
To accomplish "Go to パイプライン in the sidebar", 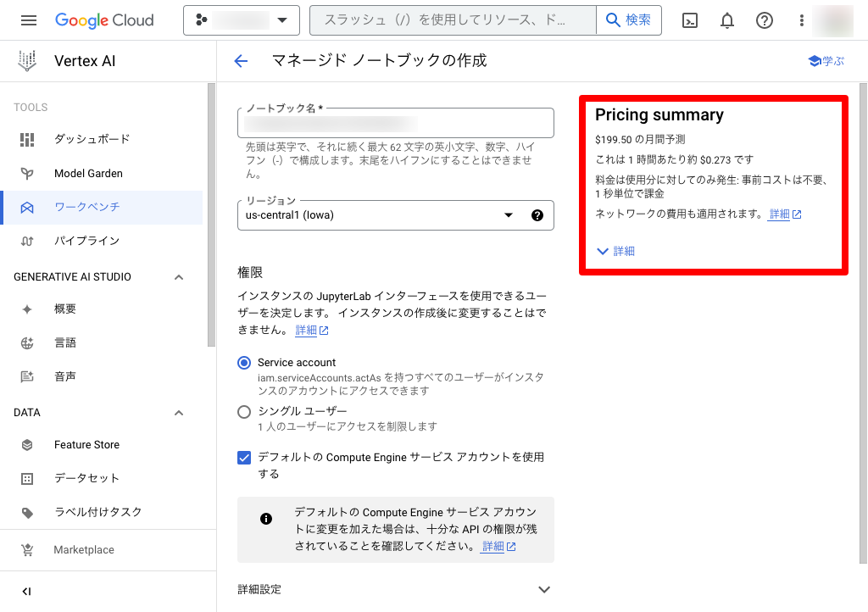I will coord(86,241).
